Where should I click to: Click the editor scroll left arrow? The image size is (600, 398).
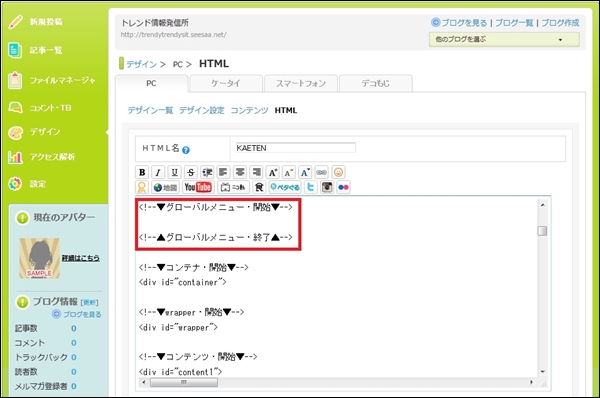click(x=144, y=382)
